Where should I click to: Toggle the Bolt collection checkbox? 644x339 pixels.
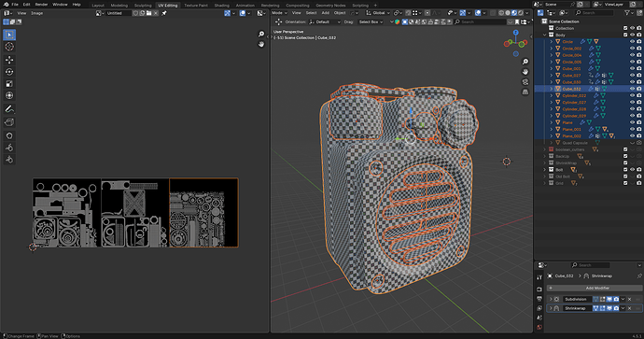click(625, 170)
